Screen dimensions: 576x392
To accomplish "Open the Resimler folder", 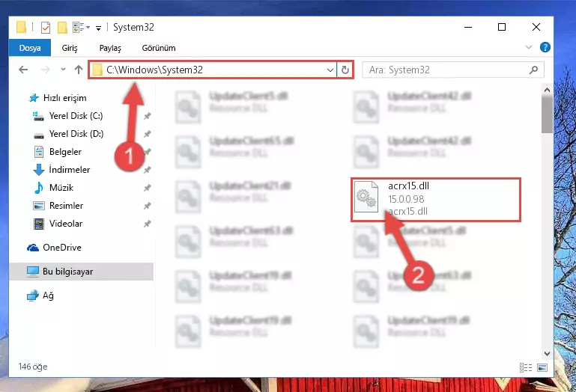I will coord(58,206).
